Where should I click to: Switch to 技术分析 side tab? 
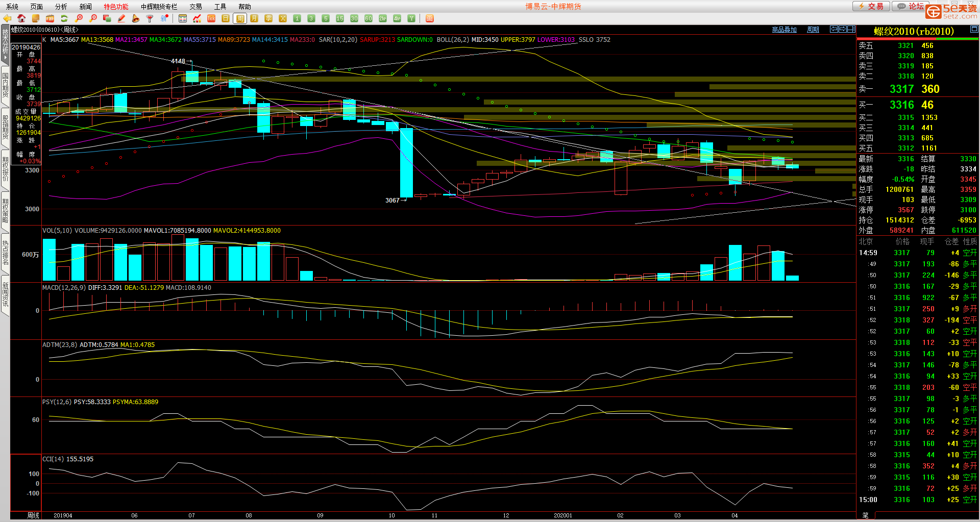tap(5, 44)
